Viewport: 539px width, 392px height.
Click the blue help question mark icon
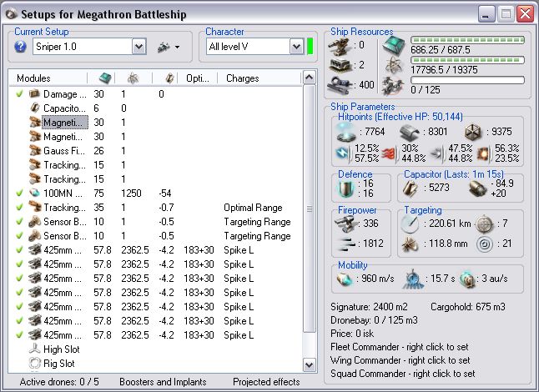point(20,47)
